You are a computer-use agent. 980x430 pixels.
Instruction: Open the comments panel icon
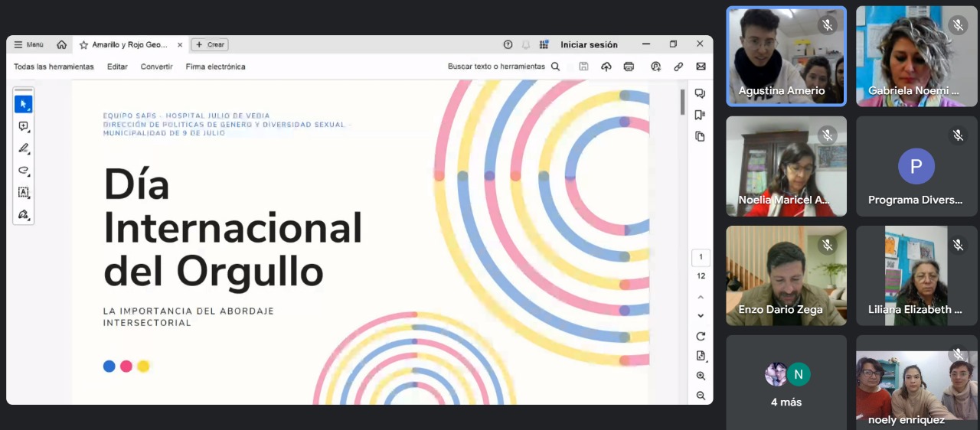[700, 93]
